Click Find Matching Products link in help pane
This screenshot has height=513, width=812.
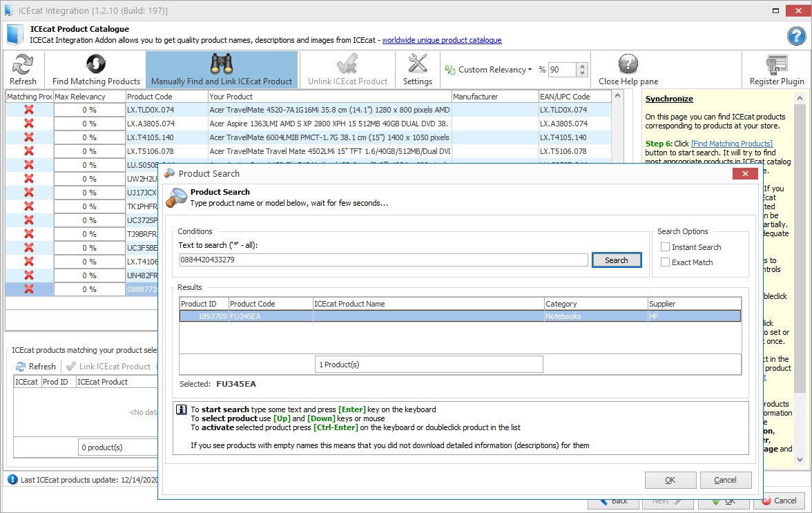pos(732,144)
